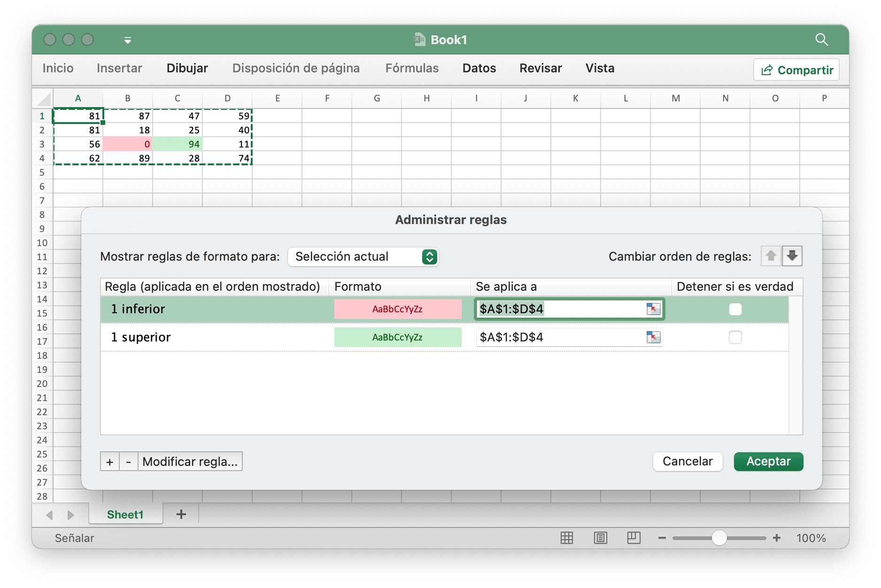The image size is (881, 588).
Task: Click the green format preview of 1 superior
Action: point(397,337)
